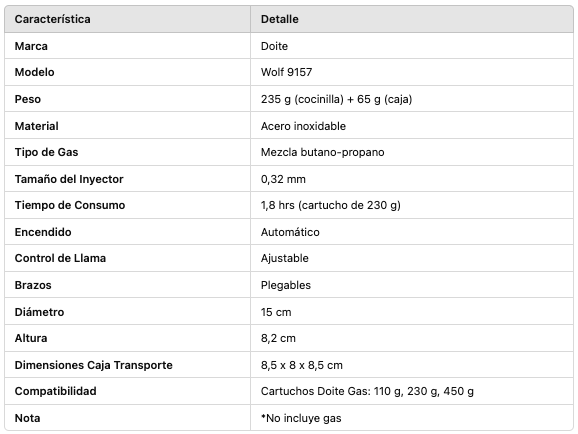The image size is (578, 434).
Task: Click the Dimensiones Caja Transporte label
Action: [x=94, y=365]
